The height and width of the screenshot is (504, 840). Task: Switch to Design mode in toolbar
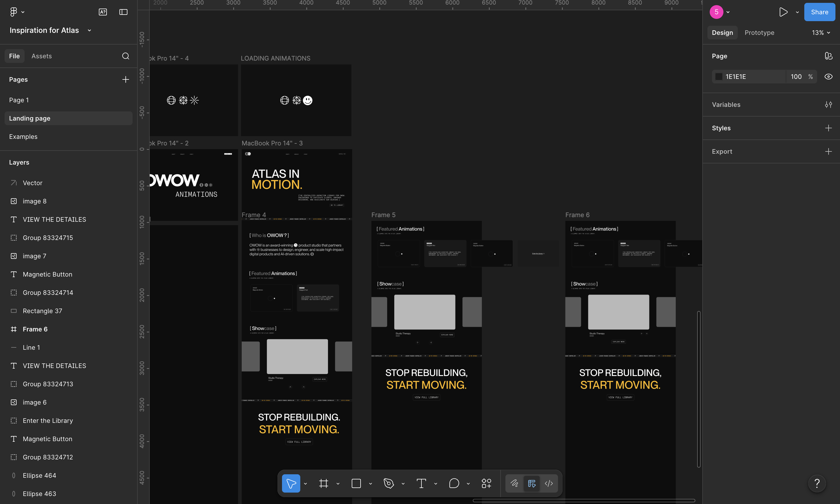coord(532,483)
